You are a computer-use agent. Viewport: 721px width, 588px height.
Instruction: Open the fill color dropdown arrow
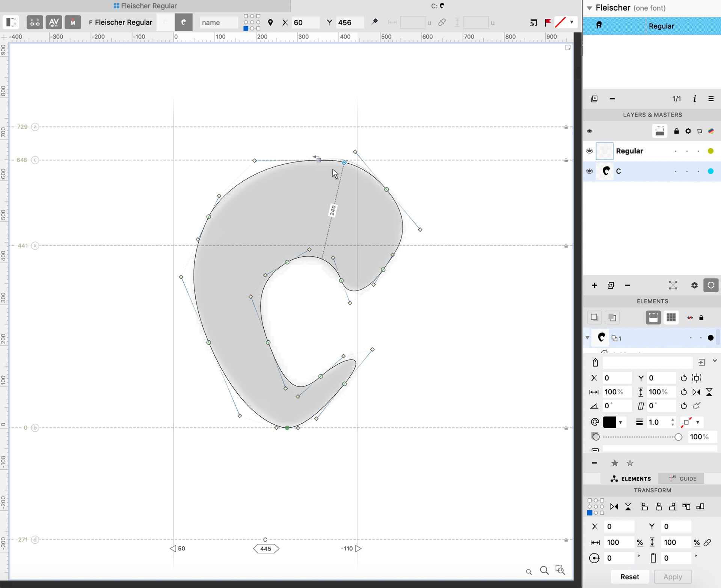621,422
